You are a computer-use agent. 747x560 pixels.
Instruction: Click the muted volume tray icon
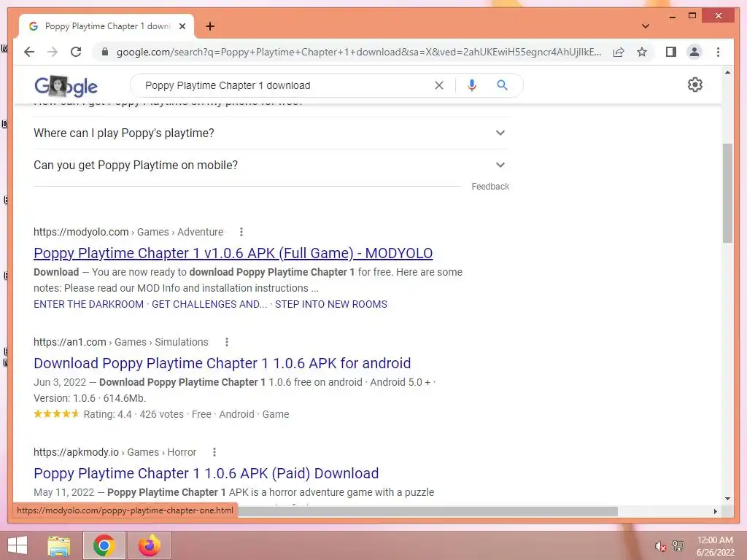[660, 546]
